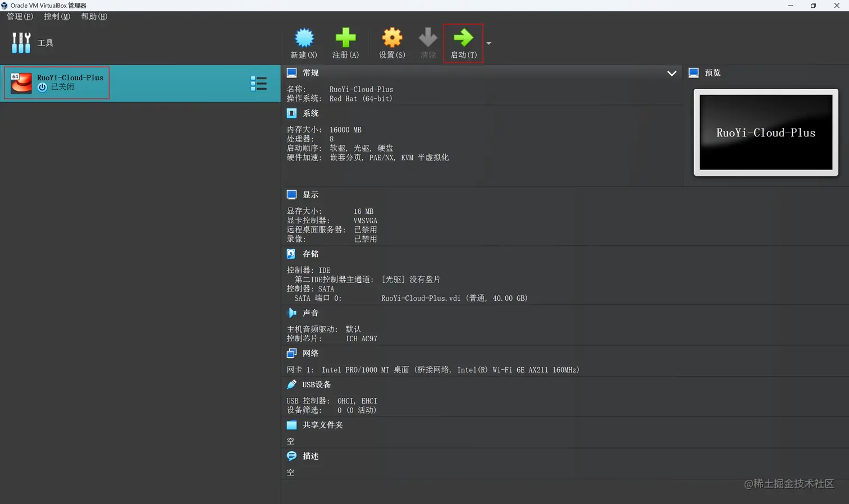Open the 网络 section heading
Screen dimensions: 849x504
coord(311,354)
